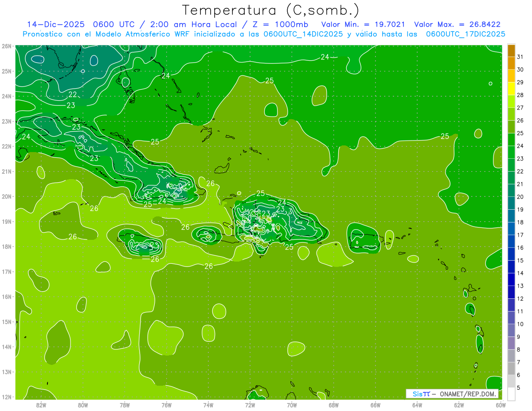532x411 pixels.
Task: Select the '0600UTC_14DIC2025' initialization timestamp
Action: [x=303, y=34]
